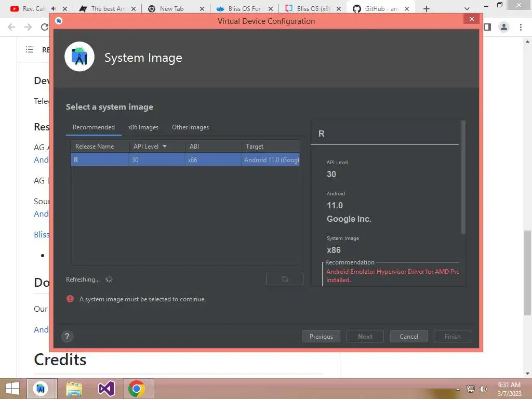Click the refresh system images button
532x399 pixels.
point(285,279)
